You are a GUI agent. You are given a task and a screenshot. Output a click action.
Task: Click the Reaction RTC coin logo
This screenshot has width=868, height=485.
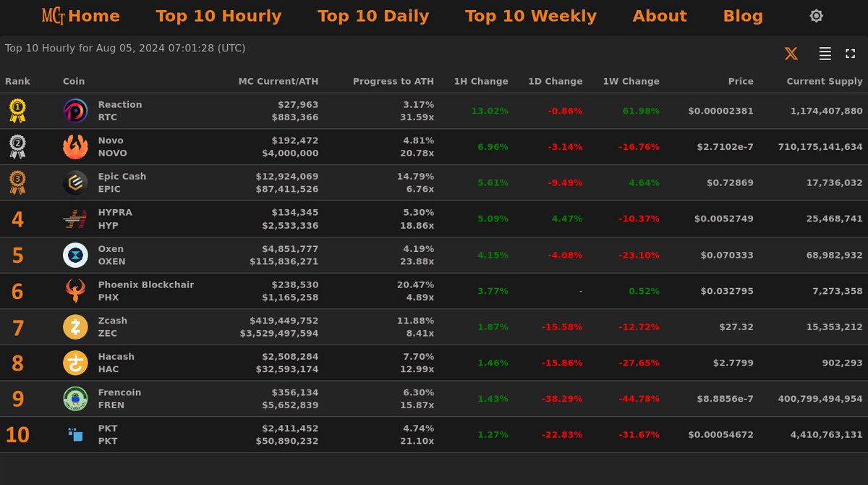(75, 111)
